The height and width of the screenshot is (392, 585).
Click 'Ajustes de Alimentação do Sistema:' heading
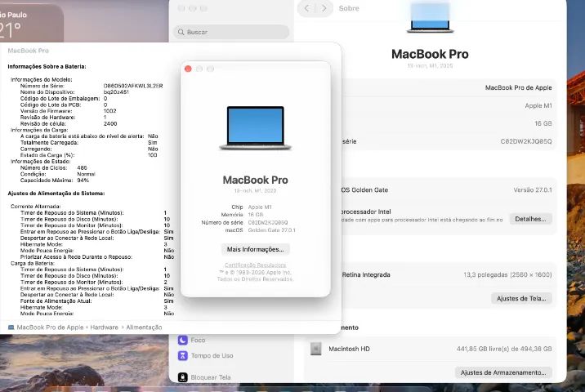click(56, 194)
